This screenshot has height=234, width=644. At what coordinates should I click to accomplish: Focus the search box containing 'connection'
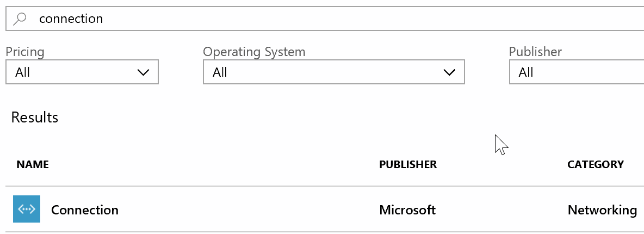326,19
